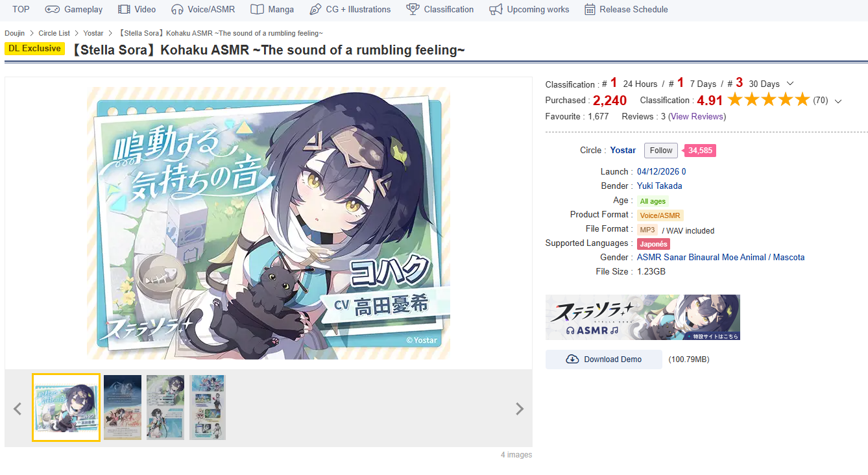Image resolution: width=868 pixels, height=475 pixels.
Task: Open the Stella Sora ASMR banner
Action: 642,317
